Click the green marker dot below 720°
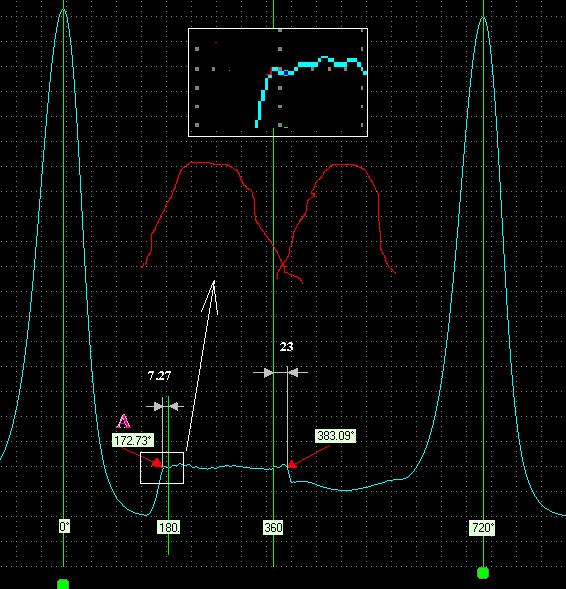566x589 pixels. tap(483, 572)
